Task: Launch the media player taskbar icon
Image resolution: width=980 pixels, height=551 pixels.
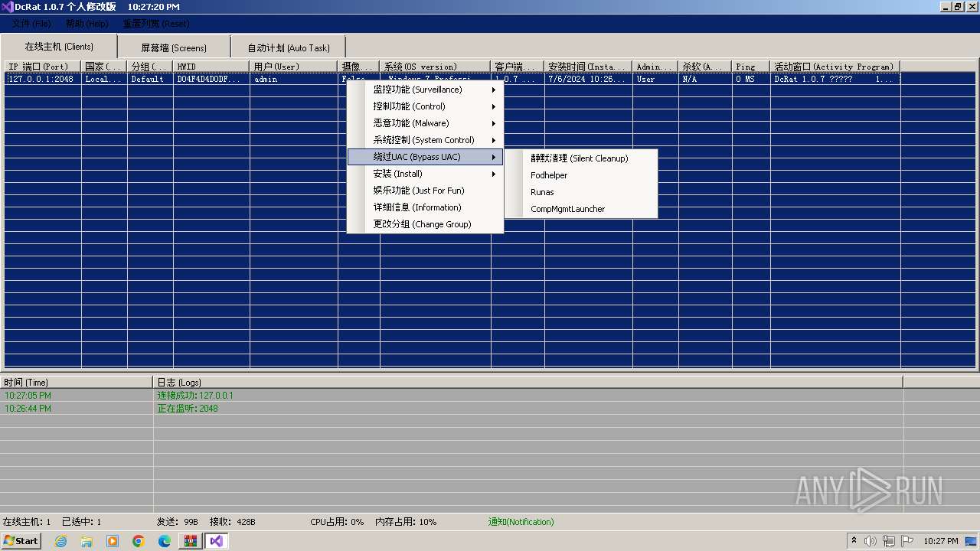Action: [x=113, y=541]
